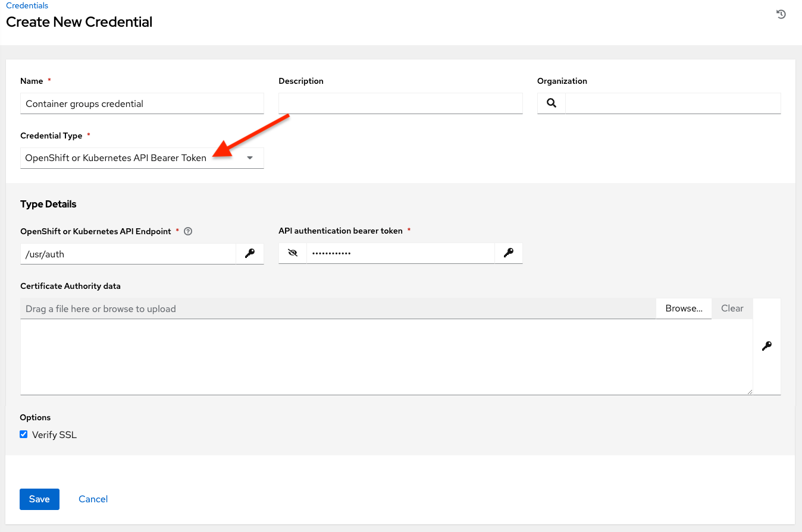Screen dimensions: 802x532
Task: Browse for a certificate file
Action: (x=683, y=308)
